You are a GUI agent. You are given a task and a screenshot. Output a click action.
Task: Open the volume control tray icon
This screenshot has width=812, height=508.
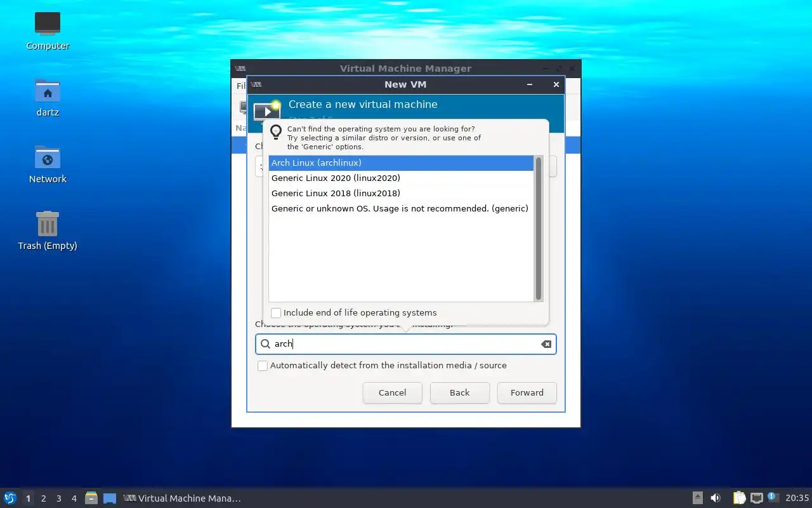(716, 498)
